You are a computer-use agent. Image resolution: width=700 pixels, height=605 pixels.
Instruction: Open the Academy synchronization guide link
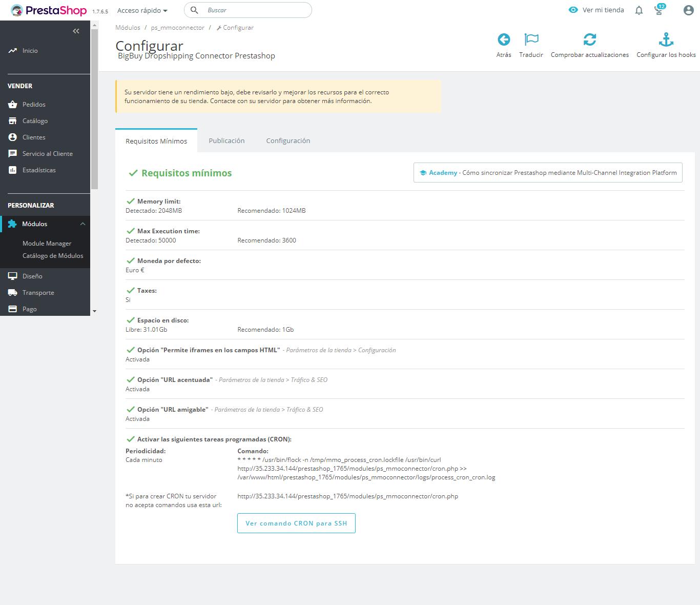pos(548,173)
